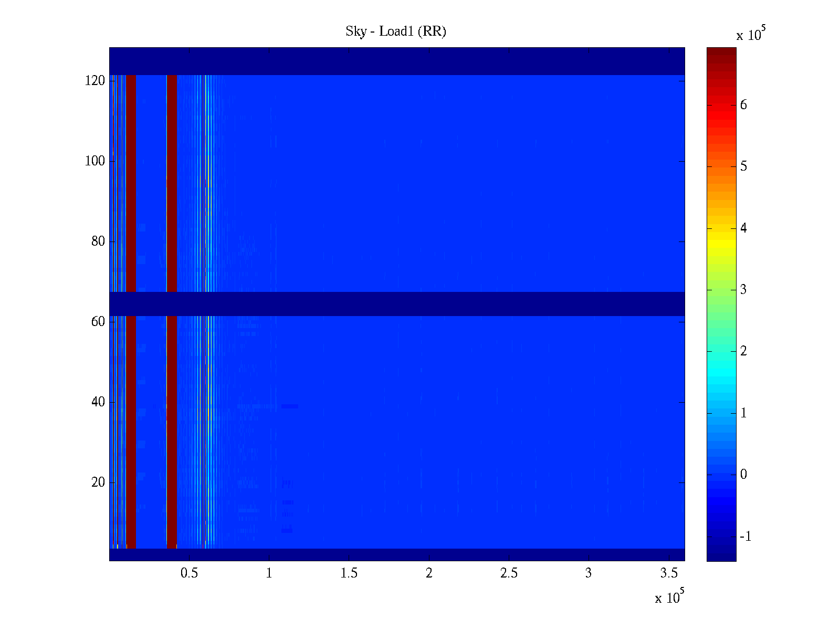Click the x-axis tick label 0.5
Viewport: 840px width, 630px height.
click(x=189, y=573)
